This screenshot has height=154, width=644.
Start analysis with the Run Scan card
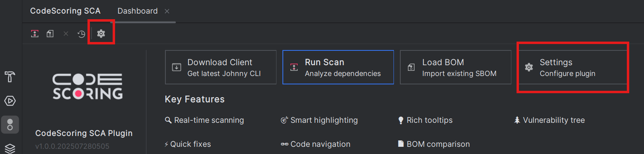338,67
